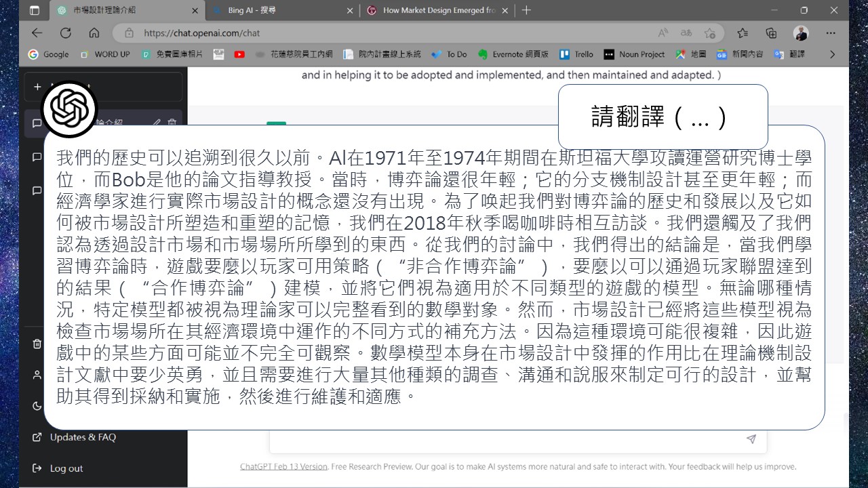
Task: Open the Collections icon in toolbar
Action: click(771, 33)
